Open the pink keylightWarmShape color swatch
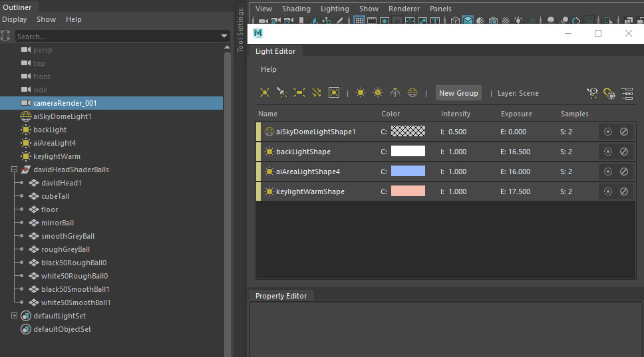This screenshot has width=644, height=357. tap(408, 191)
